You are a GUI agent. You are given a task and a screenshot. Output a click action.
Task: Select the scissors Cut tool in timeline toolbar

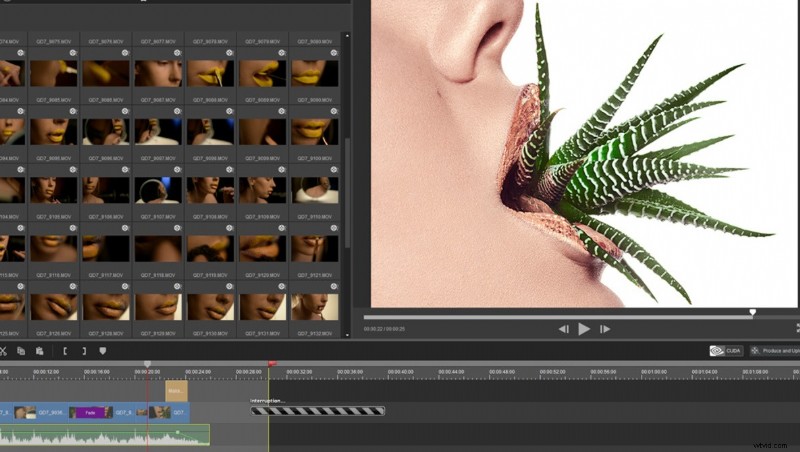3,351
